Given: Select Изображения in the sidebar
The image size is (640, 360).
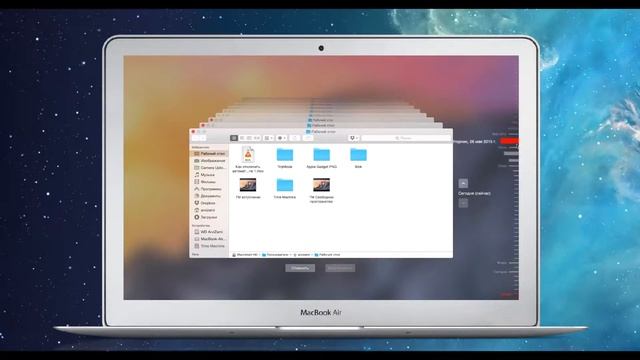Looking at the screenshot, I should 209,161.
